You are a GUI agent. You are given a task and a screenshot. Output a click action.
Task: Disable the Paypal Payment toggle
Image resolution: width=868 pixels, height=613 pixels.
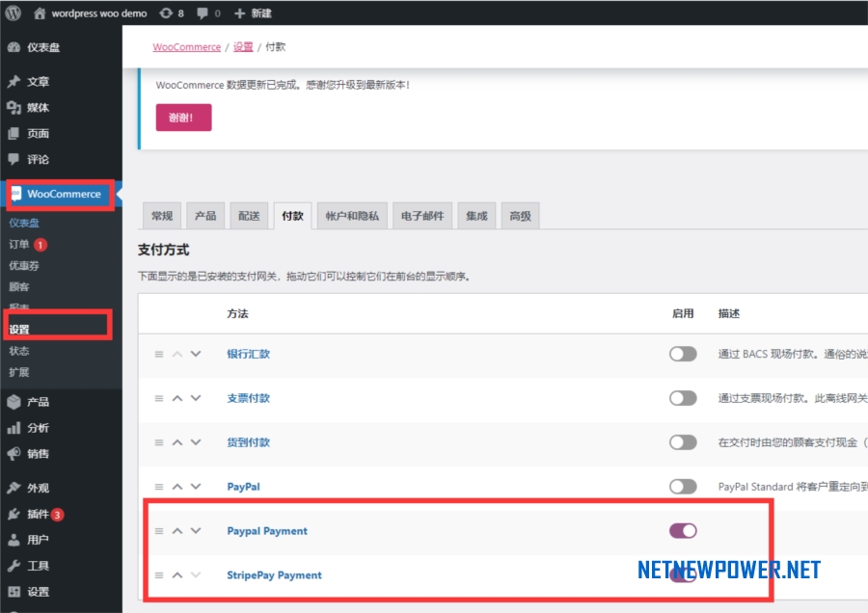click(683, 531)
